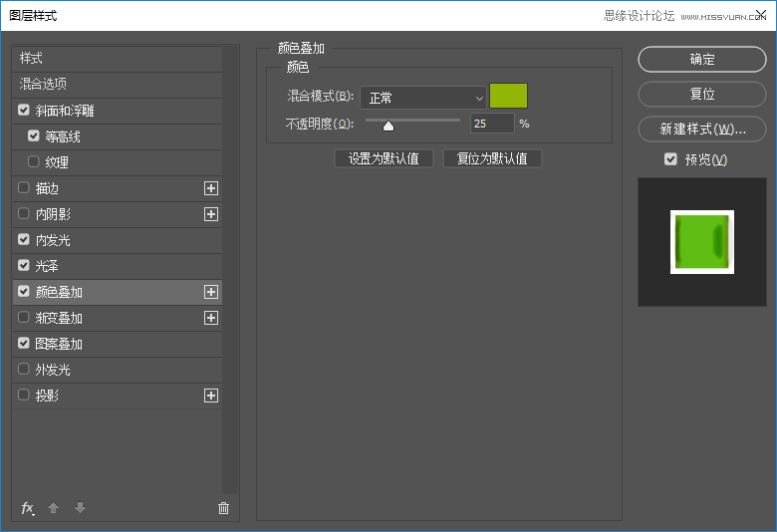Open the green overlay color swatch
This screenshot has height=532, width=777.
pos(508,96)
